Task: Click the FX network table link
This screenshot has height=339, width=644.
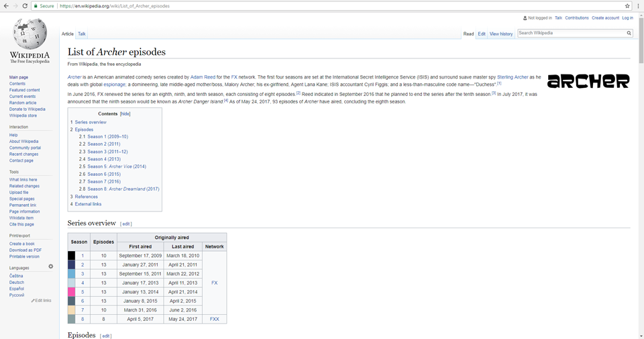Action: pos(215,283)
